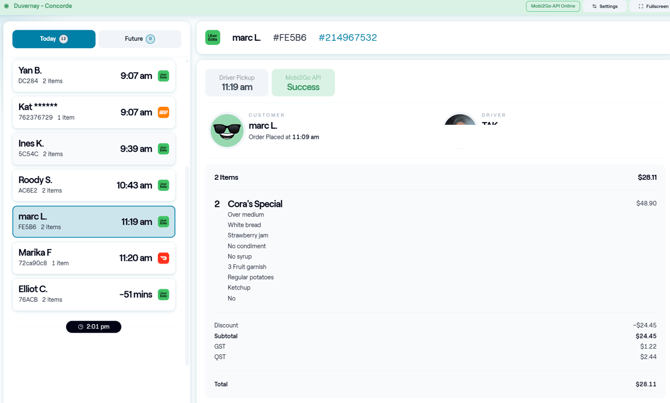Click Driver Pickup 11:19 am tile
Screen dimensions: 670x403
click(x=237, y=82)
